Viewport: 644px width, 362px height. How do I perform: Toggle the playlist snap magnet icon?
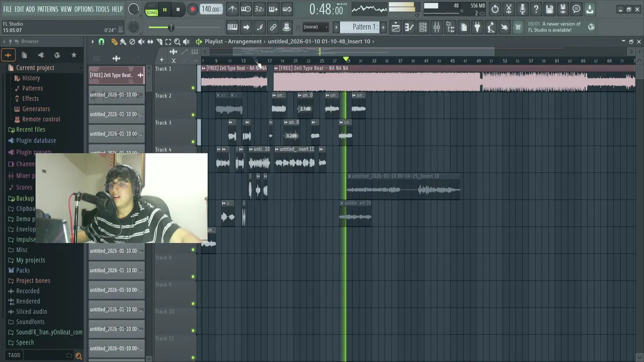101,42
